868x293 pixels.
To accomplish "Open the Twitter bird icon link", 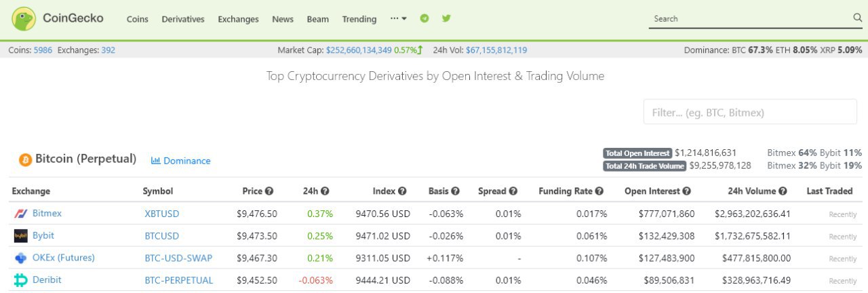I will pyautogui.click(x=446, y=18).
